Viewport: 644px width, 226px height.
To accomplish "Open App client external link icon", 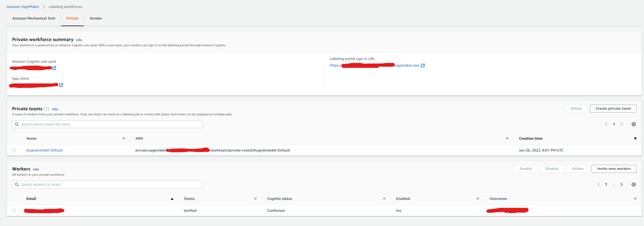I will pos(61,85).
